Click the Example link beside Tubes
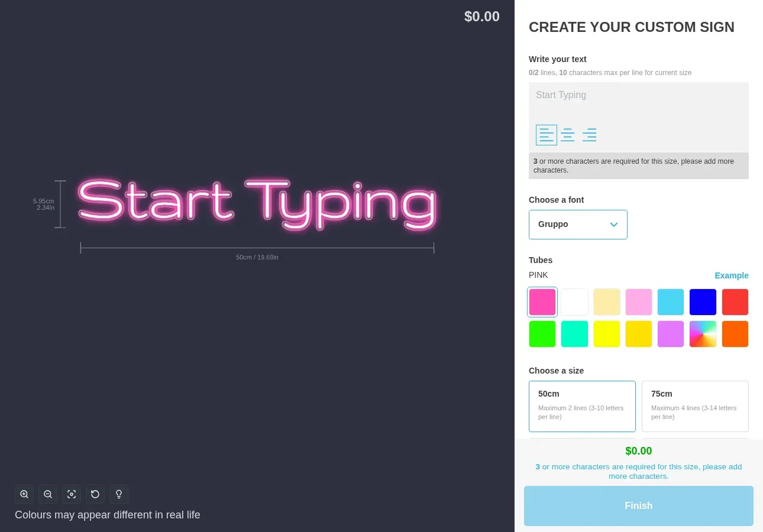The width and height of the screenshot is (763, 532). (732, 275)
